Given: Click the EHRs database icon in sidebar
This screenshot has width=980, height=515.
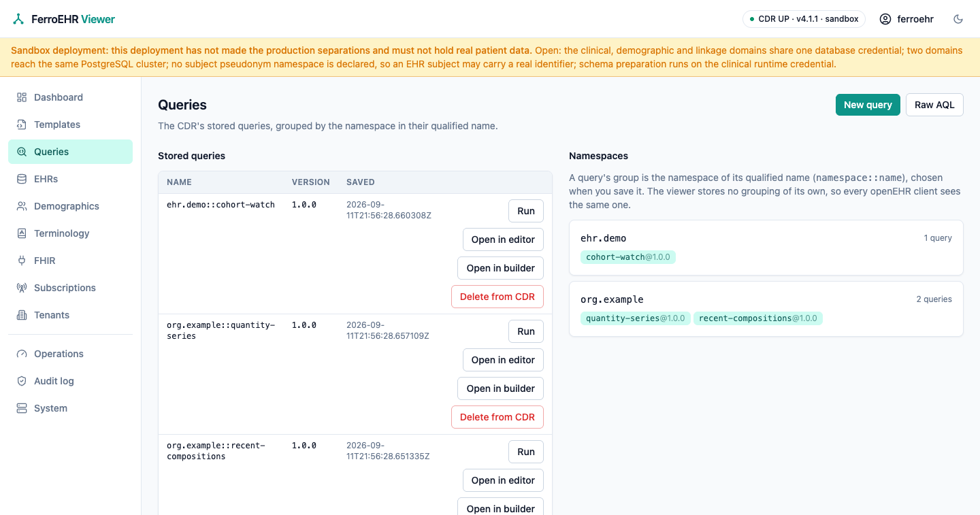Looking at the screenshot, I should (x=22, y=179).
